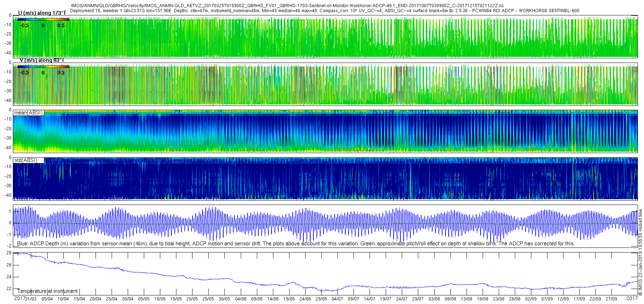Click the 04/07 date tick label
The width and height of the screenshot is (644, 304).
[337, 299]
